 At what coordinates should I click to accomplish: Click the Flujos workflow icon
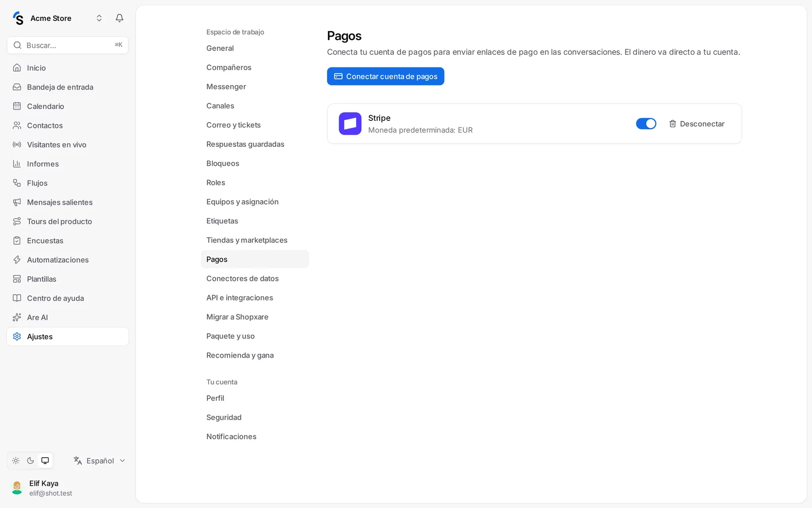click(17, 183)
